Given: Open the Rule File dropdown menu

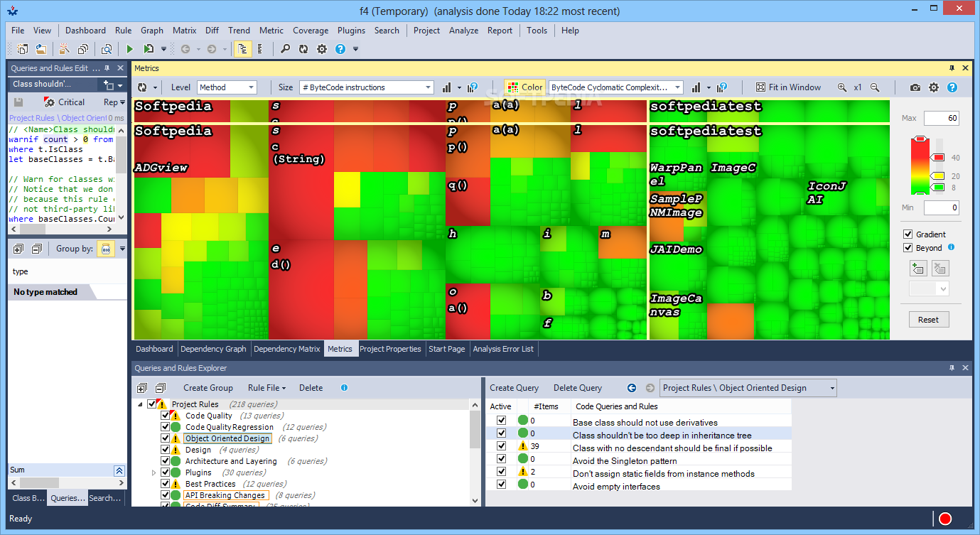Looking at the screenshot, I should click(x=266, y=388).
